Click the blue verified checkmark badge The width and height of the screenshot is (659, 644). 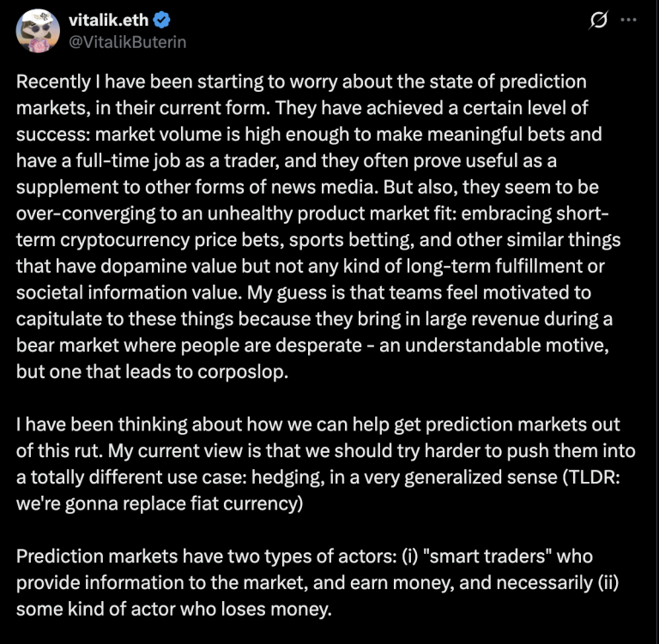[162, 21]
